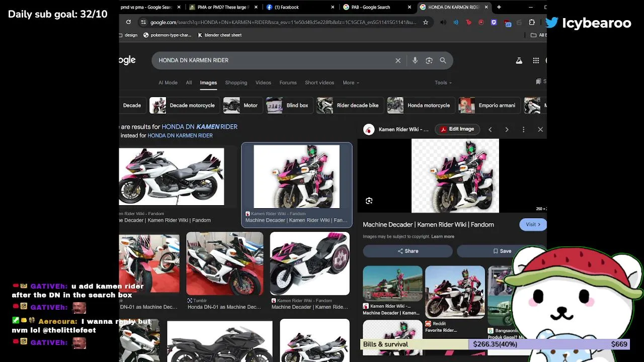
Task: Submit search with magnifier icon
Action: pyautogui.click(x=443, y=60)
